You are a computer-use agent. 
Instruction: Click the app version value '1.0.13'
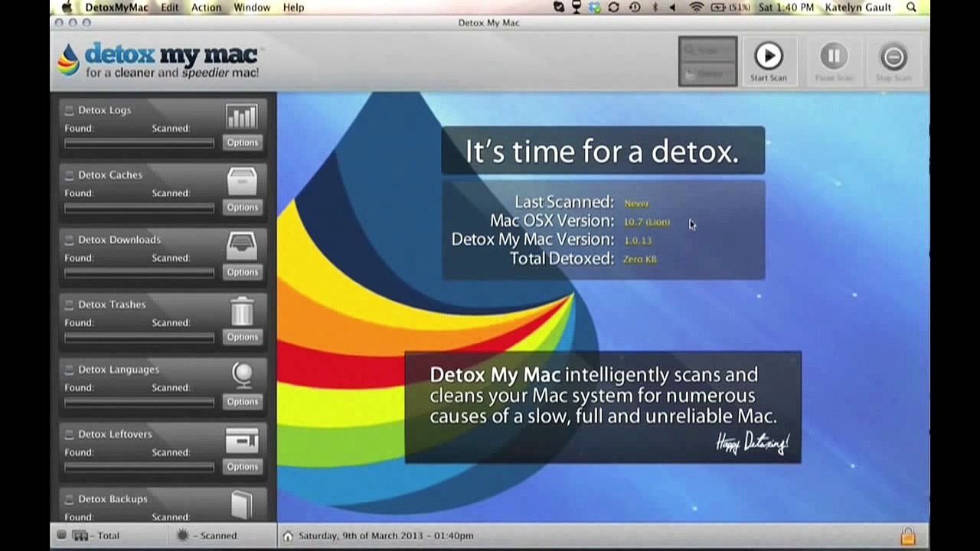(638, 240)
